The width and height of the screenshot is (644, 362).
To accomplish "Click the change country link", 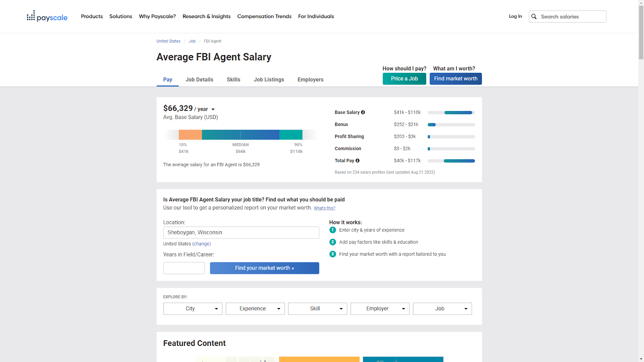I will click(202, 244).
